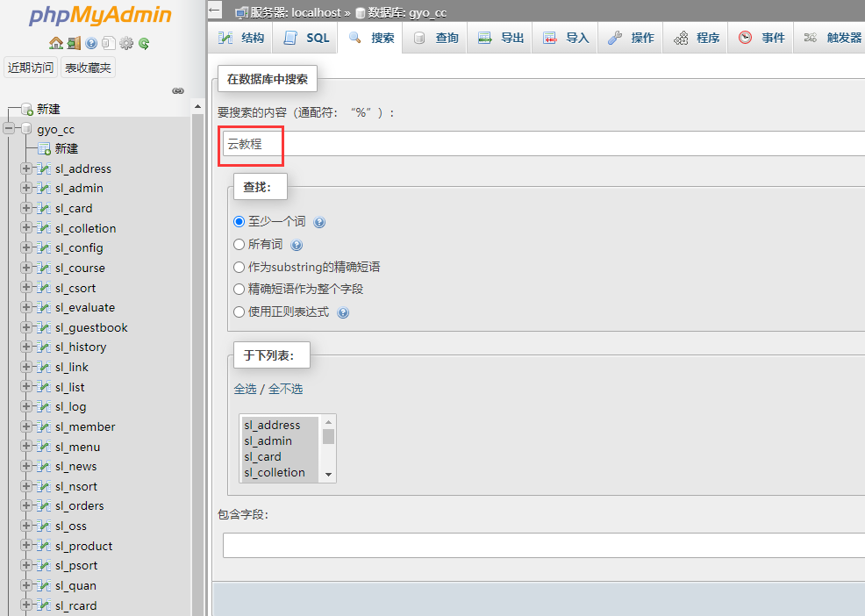Click the left arrow collapse sidebar icon

tap(215, 11)
